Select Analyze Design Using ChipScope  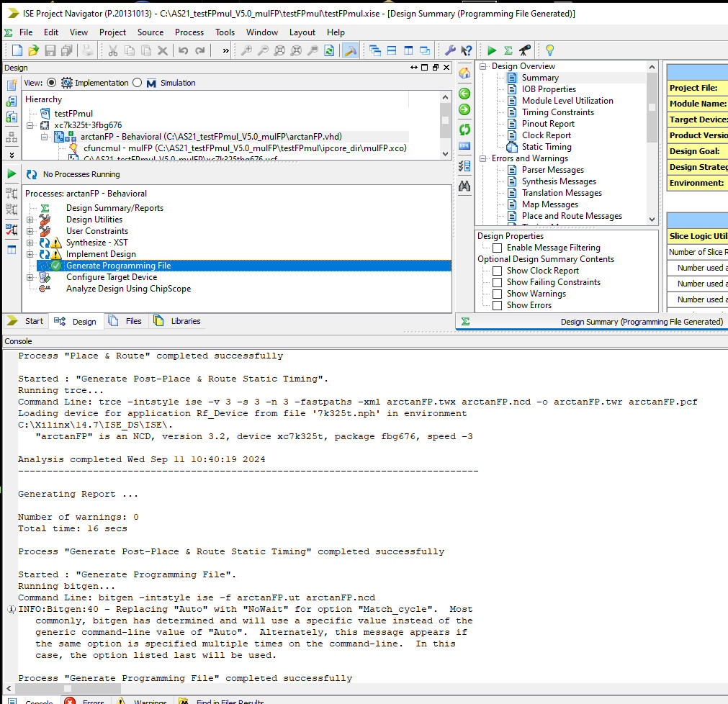tap(128, 289)
